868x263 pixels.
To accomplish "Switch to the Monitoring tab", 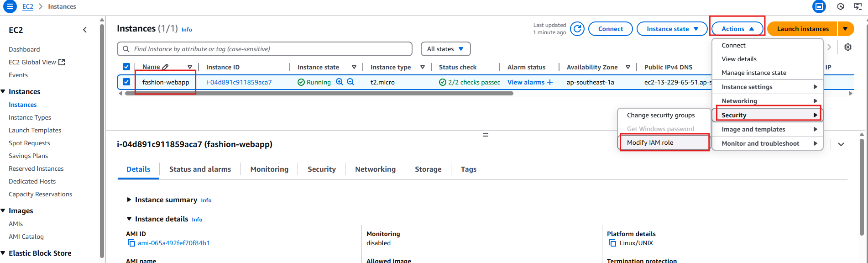I will click(x=269, y=169).
